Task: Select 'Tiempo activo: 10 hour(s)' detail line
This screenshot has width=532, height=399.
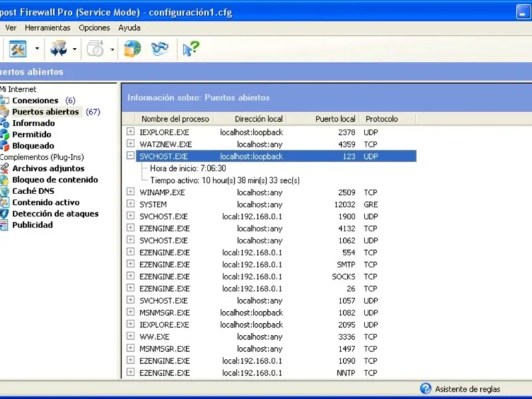Action: point(225,180)
